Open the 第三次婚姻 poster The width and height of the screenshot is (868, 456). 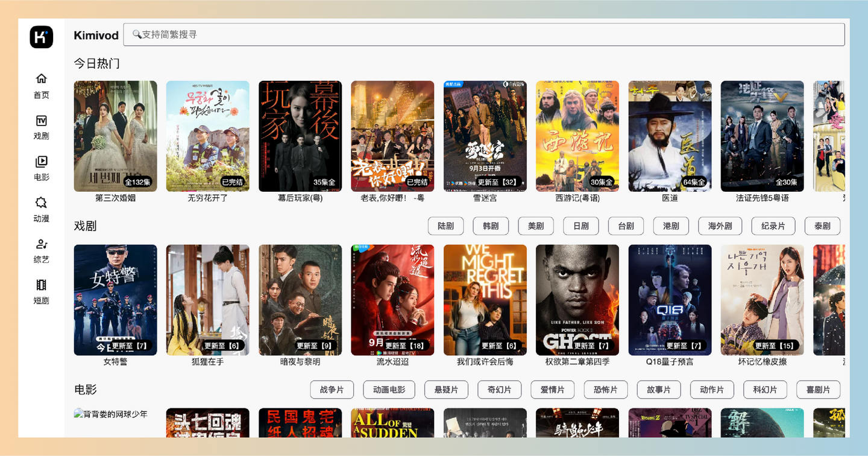[x=116, y=136]
